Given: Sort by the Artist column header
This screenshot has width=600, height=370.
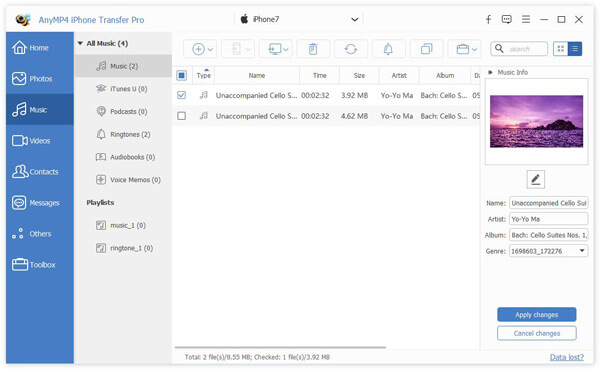Looking at the screenshot, I should (399, 75).
